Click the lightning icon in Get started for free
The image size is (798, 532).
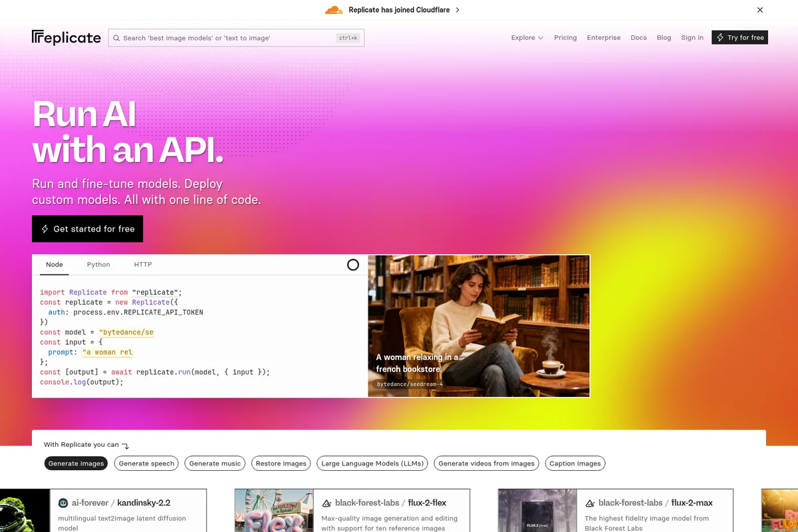coord(44,229)
